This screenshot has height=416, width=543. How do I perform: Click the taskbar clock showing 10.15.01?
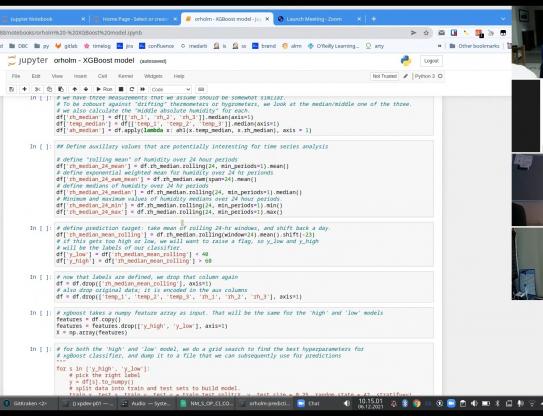[x=370, y=404]
